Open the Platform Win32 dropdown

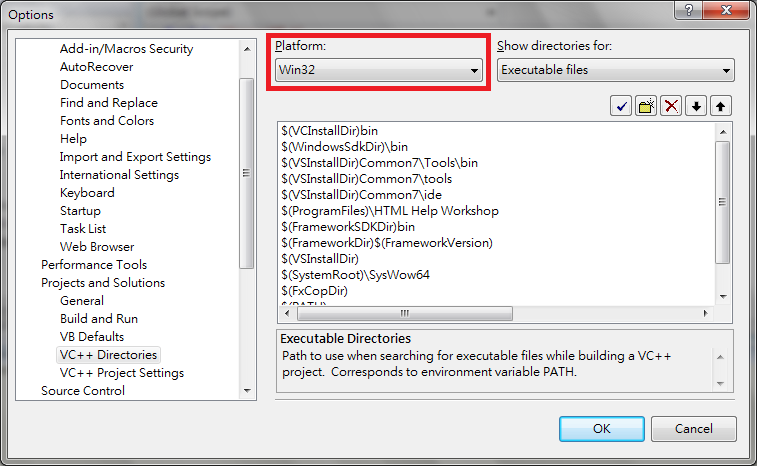[379, 71]
